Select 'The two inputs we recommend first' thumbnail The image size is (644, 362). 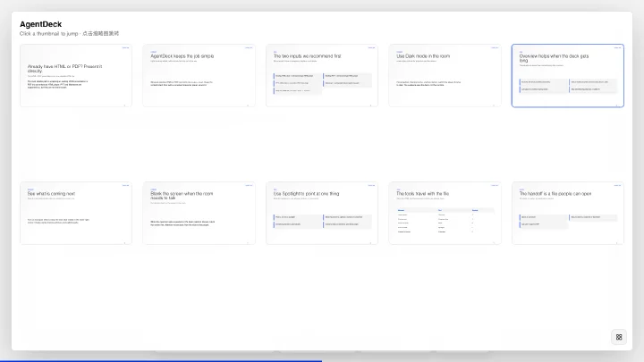[x=322, y=75]
